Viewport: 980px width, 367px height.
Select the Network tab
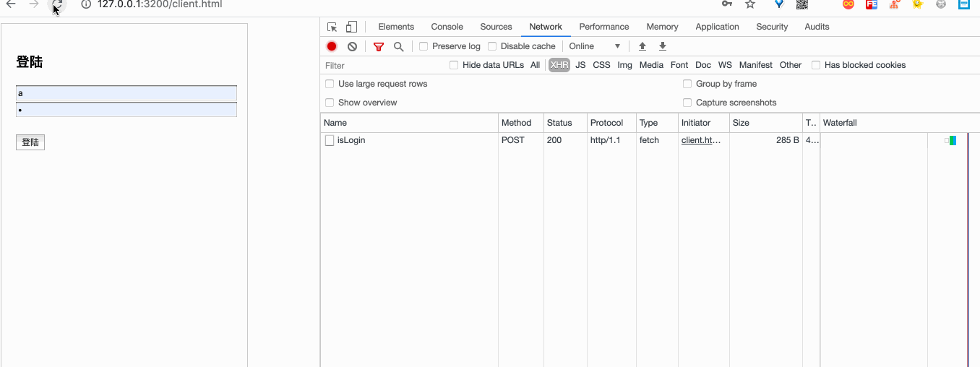click(x=546, y=27)
